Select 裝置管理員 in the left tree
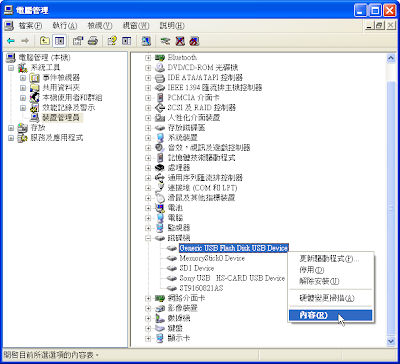This screenshot has height=364, width=400. [x=61, y=118]
